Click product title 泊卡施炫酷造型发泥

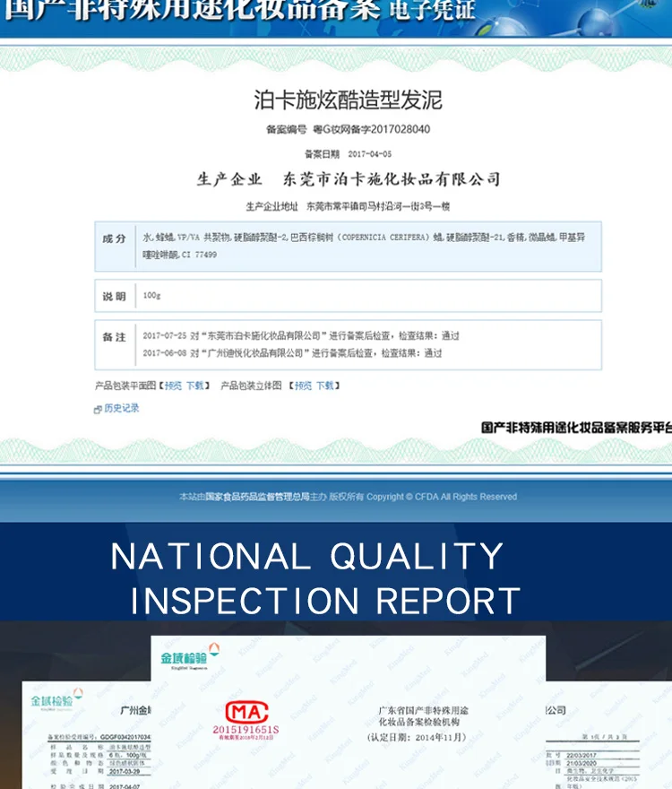tap(348, 100)
